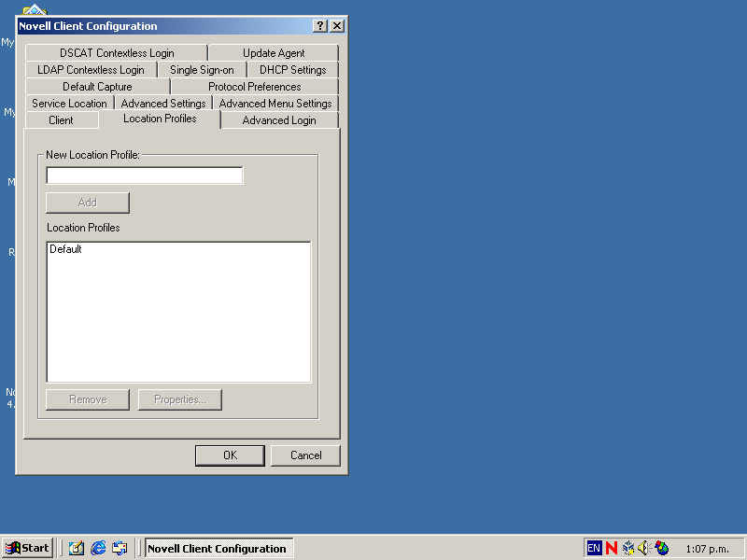Select the Location Profiles tab

[x=160, y=119]
